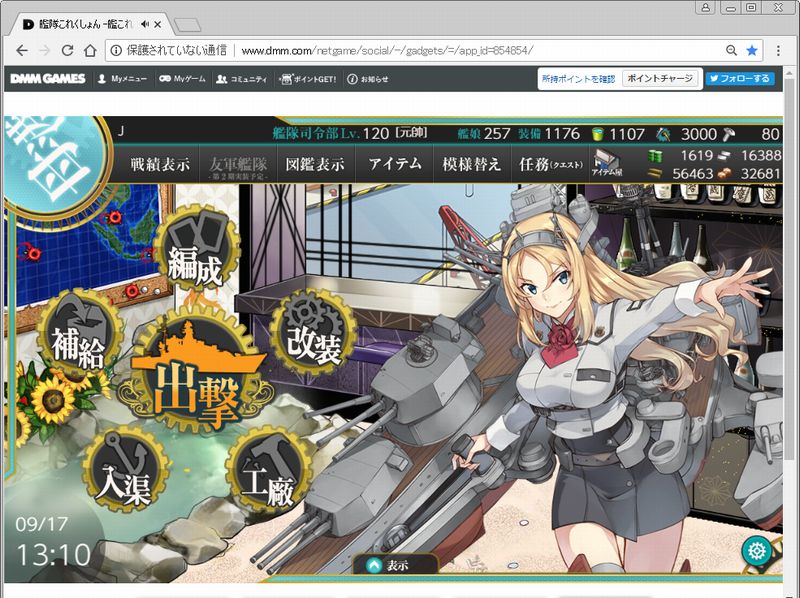The width and height of the screenshot is (800, 598).
Task: Click the steel resource value 16388
Action: click(x=761, y=155)
